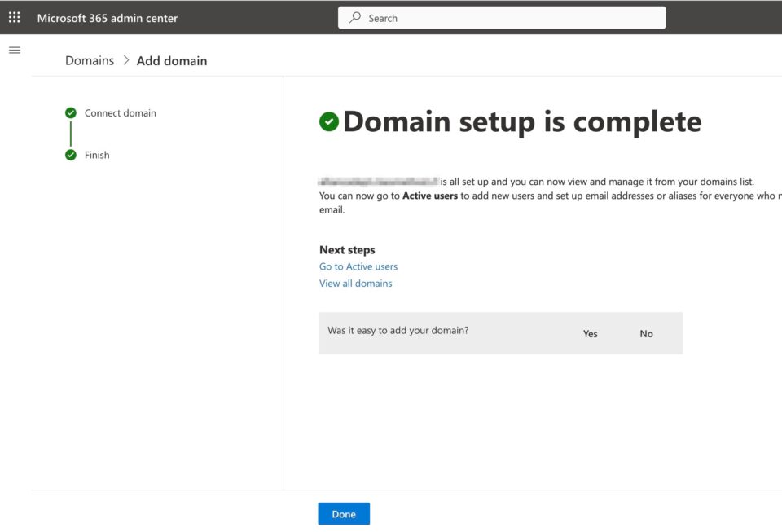Collapse navigation using the hamburger icon

(15, 50)
